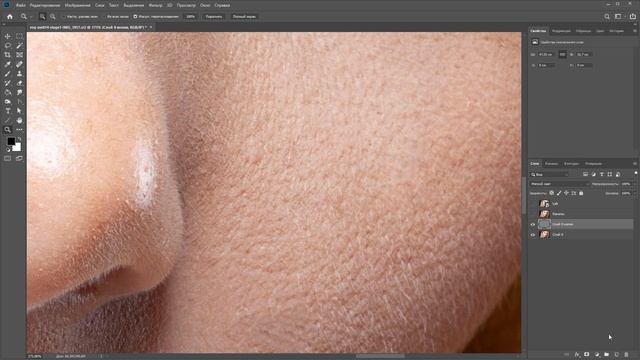Toggle link between width and height
640x360 pixels.
pyautogui.click(x=562, y=54)
